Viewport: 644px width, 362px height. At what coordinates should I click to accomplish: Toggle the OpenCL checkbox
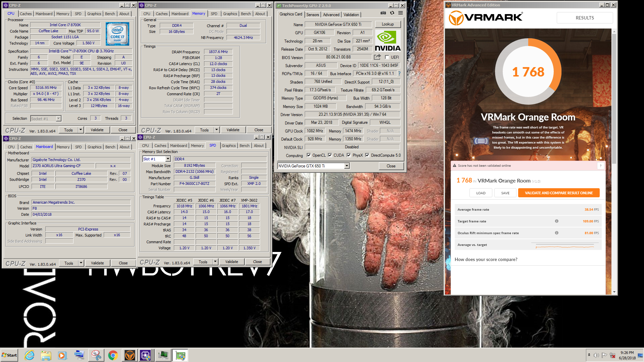[x=309, y=155]
